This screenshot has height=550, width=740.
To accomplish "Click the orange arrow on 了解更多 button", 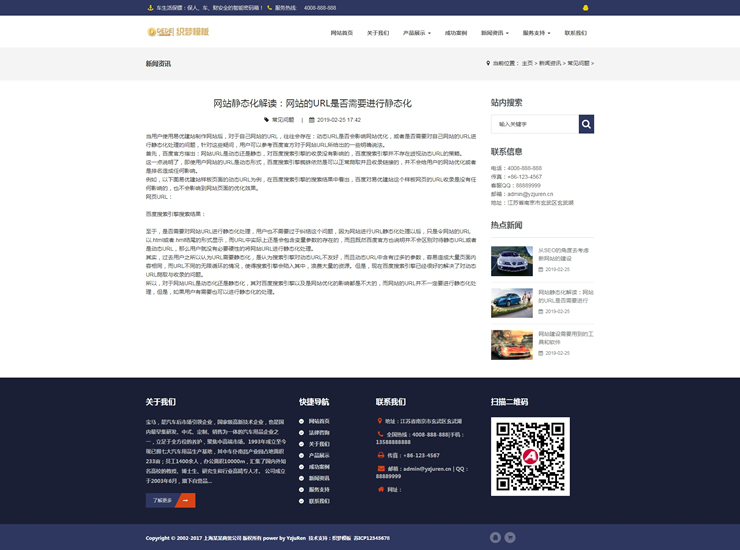I will click(186, 500).
